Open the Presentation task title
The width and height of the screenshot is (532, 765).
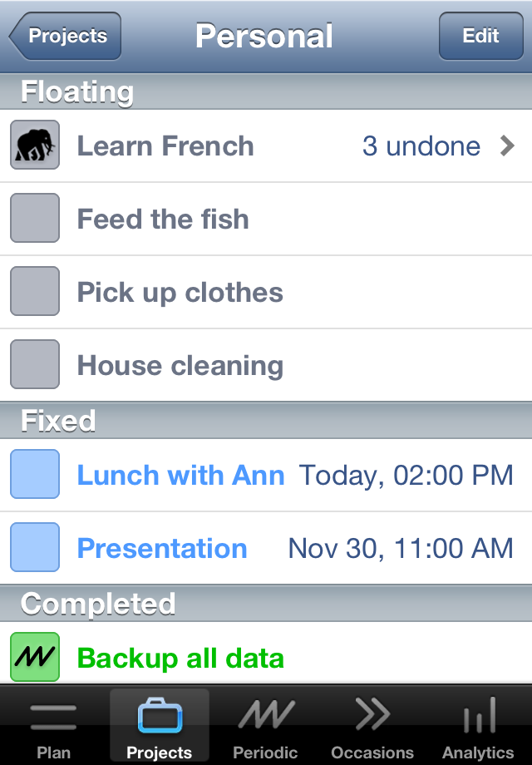pos(162,548)
